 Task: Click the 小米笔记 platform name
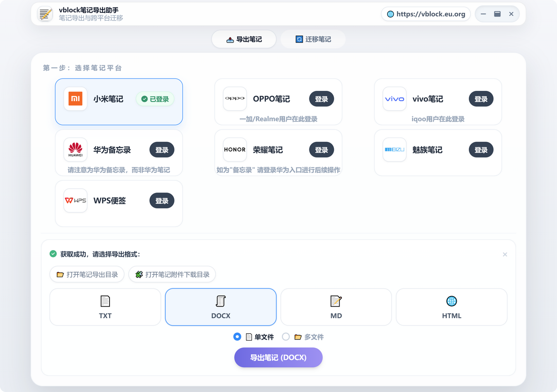coord(108,99)
